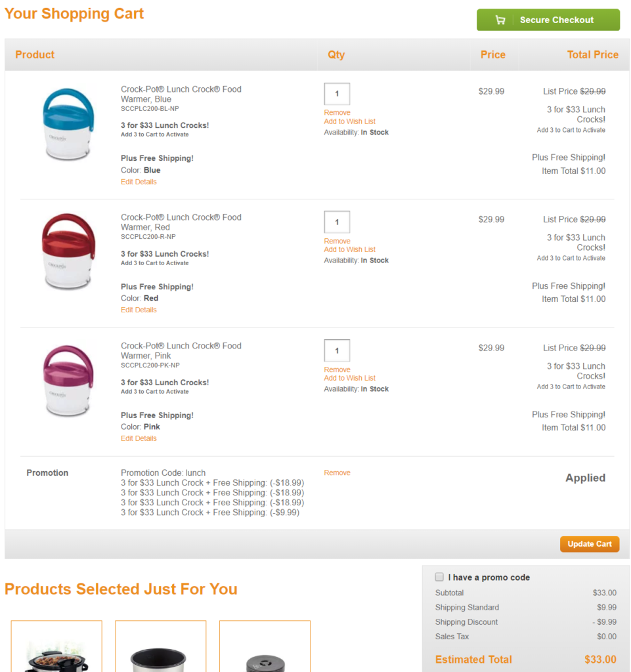Open the pink Lunch Crock product image
The width and height of the screenshot is (631, 672).
click(x=68, y=381)
